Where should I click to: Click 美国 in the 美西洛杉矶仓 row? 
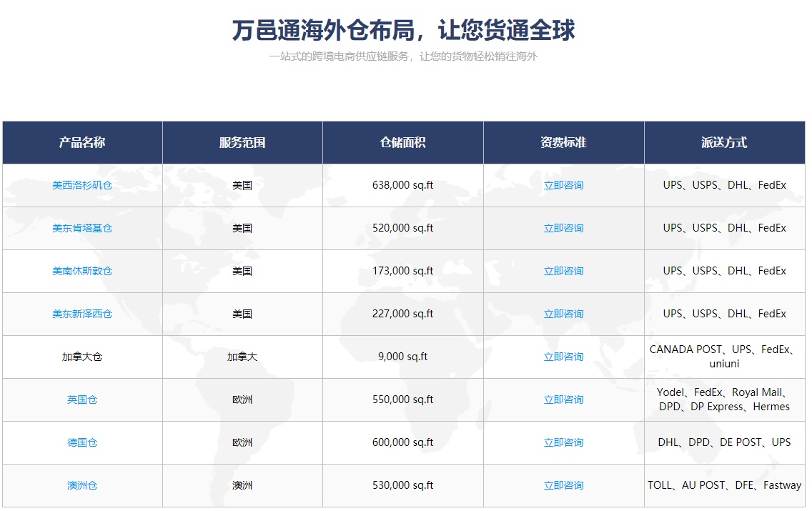[242, 185]
